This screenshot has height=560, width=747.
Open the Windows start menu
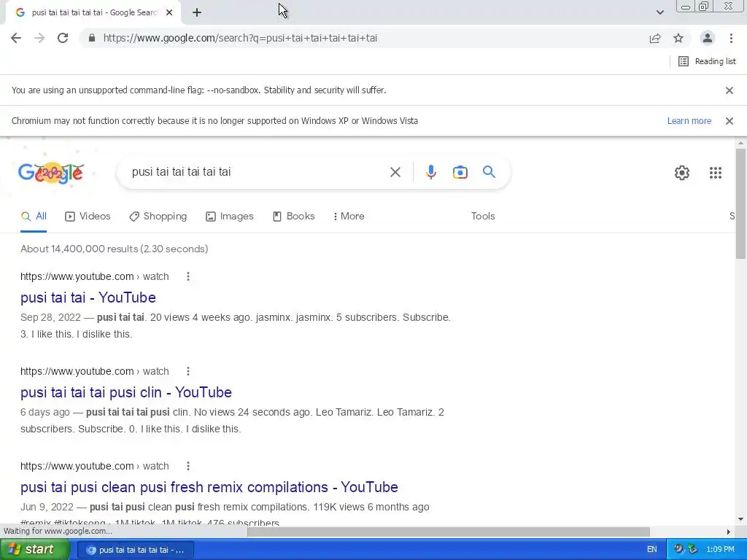point(35,550)
